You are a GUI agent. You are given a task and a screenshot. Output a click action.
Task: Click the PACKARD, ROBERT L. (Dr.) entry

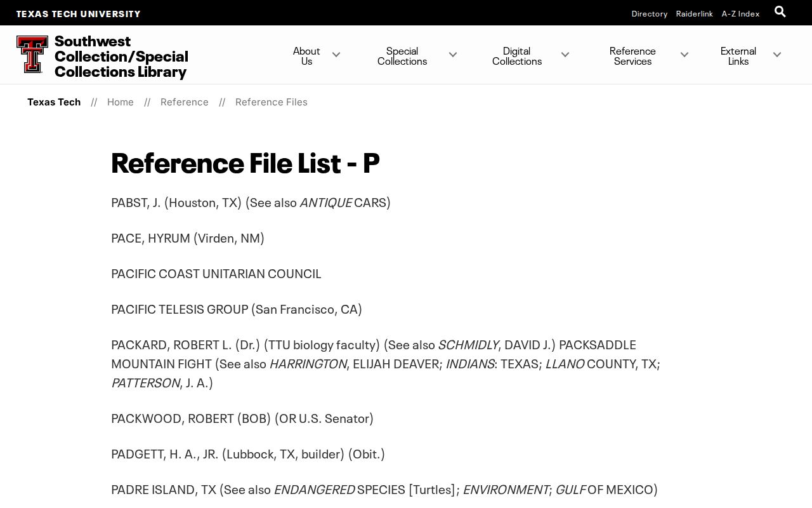coord(386,363)
